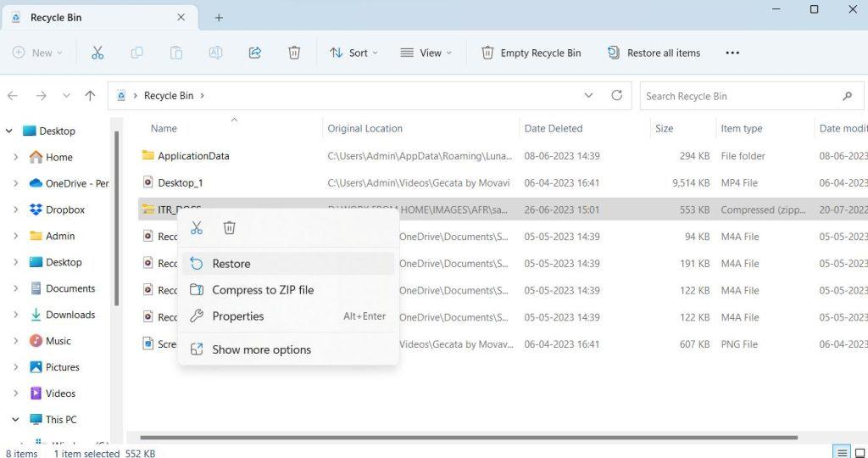
Task: Click the Delete trash icon in the toolbar
Action: click(x=294, y=53)
